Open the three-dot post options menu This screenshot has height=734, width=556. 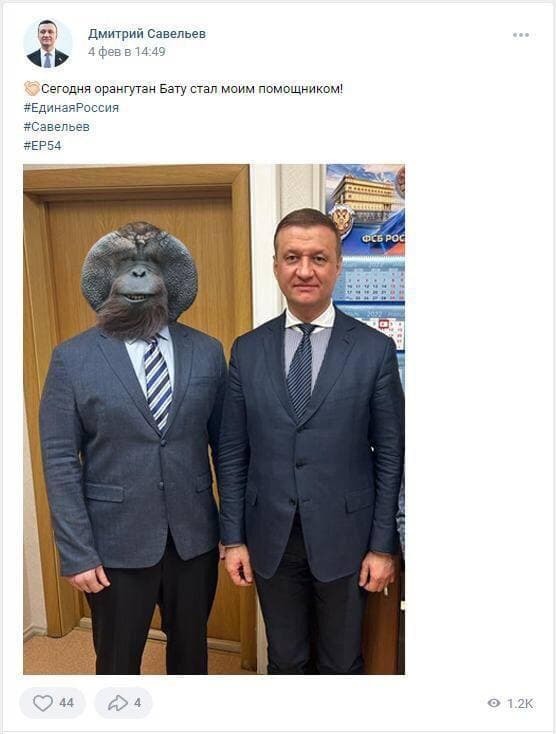[521, 35]
